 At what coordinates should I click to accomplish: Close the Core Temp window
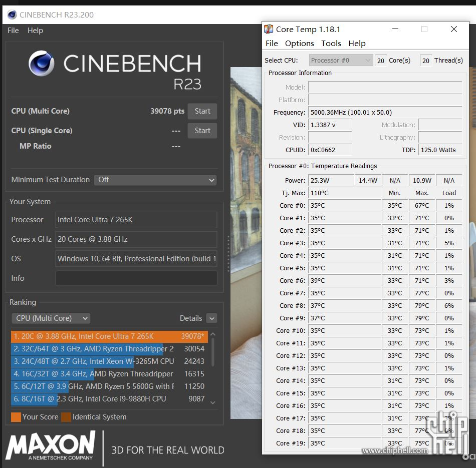click(454, 29)
